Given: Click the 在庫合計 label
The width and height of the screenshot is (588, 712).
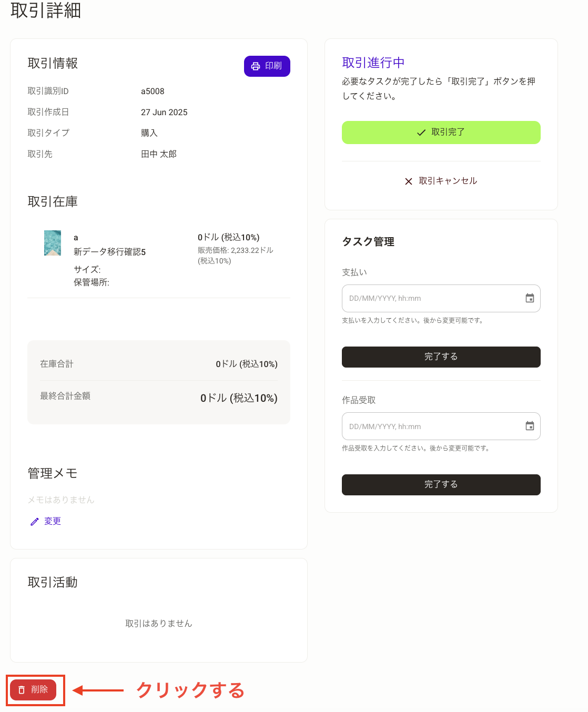Looking at the screenshot, I should click(x=57, y=364).
